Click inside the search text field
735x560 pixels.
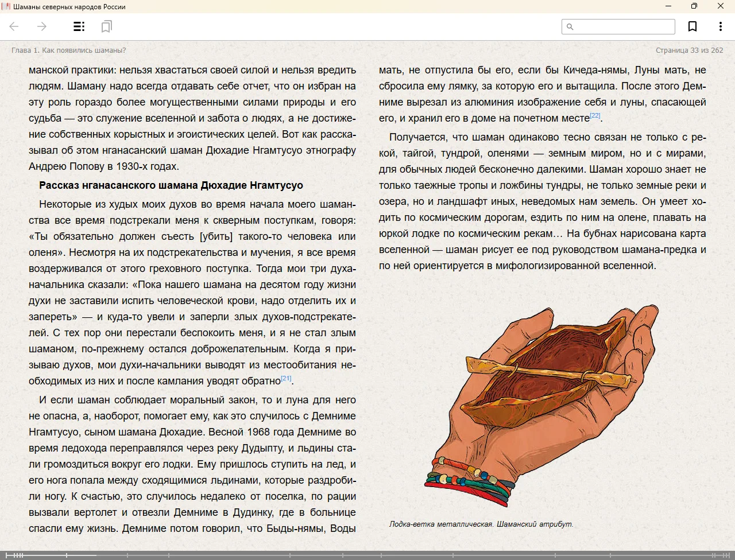tap(624, 26)
